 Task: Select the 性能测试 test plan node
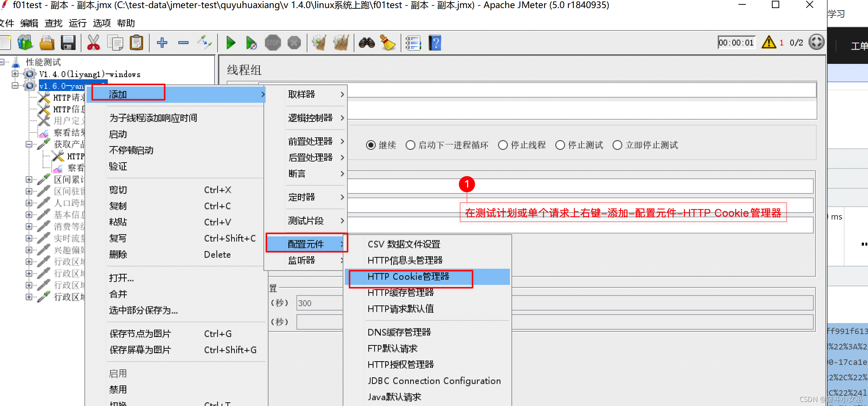click(x=43, y=62)
